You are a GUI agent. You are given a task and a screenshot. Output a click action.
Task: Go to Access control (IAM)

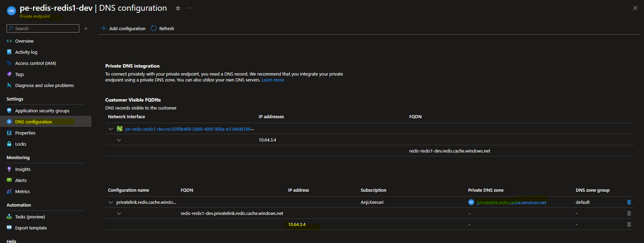(x=36, y=63)
